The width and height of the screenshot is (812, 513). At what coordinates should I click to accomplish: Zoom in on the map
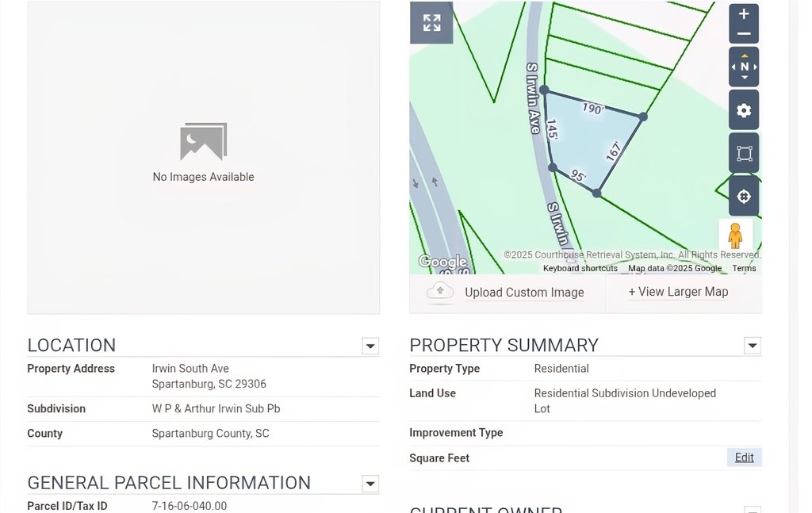click(x=744, y=14)
